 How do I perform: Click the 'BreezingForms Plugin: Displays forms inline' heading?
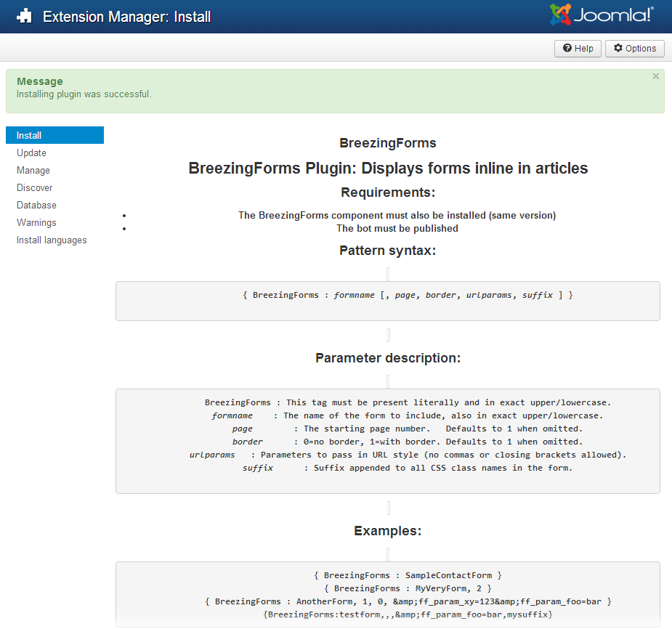click(x=388, y=168)
